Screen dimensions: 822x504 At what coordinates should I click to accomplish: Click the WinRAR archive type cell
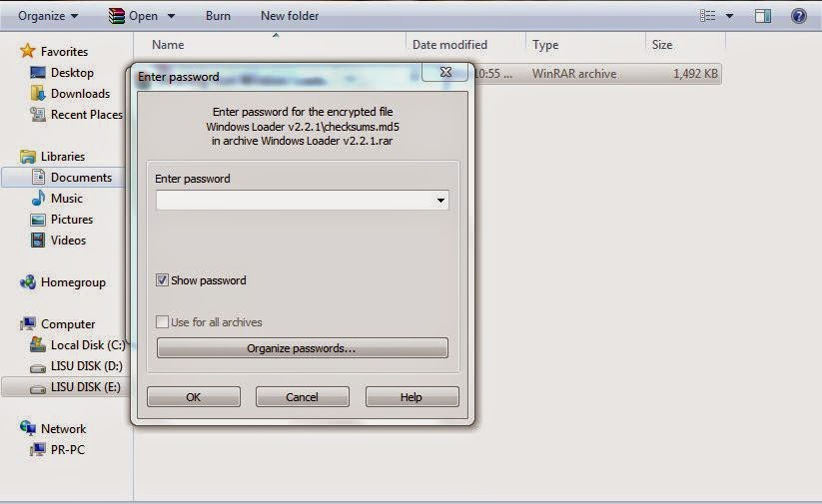tap(574, 73)
